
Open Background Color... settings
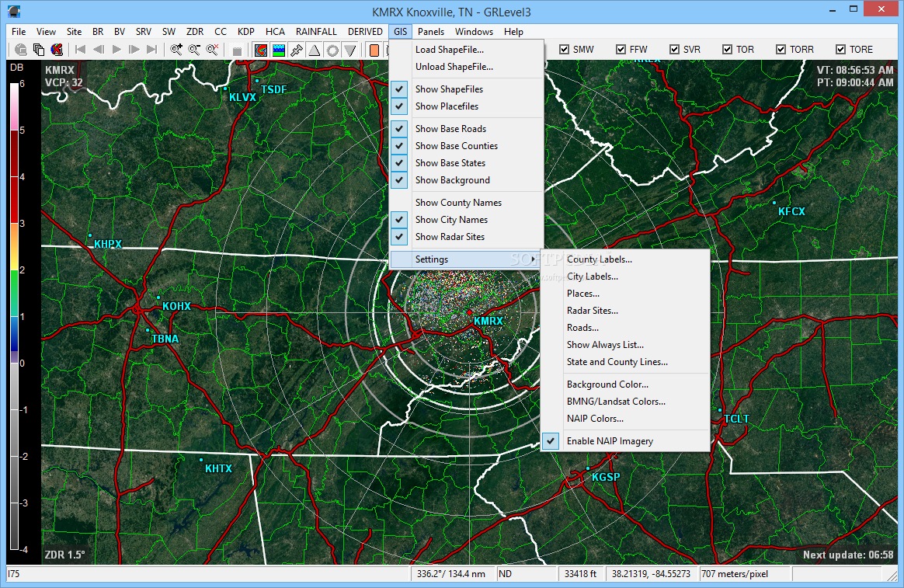pyautogui.click(x=625, y=384)
